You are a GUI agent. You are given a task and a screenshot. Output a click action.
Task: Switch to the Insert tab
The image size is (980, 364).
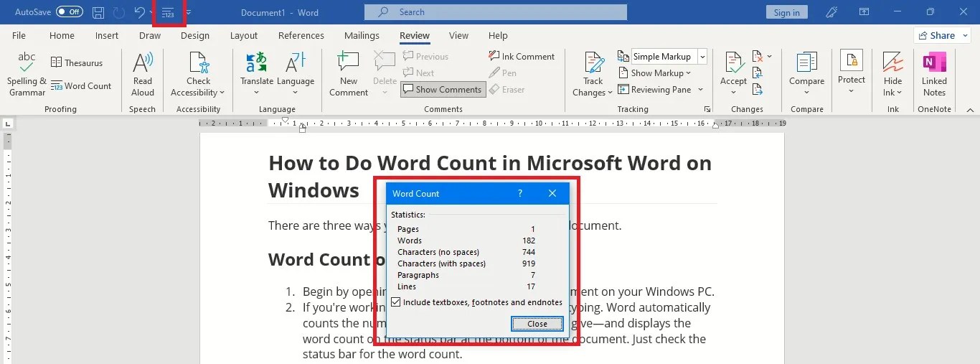point(107,35)
